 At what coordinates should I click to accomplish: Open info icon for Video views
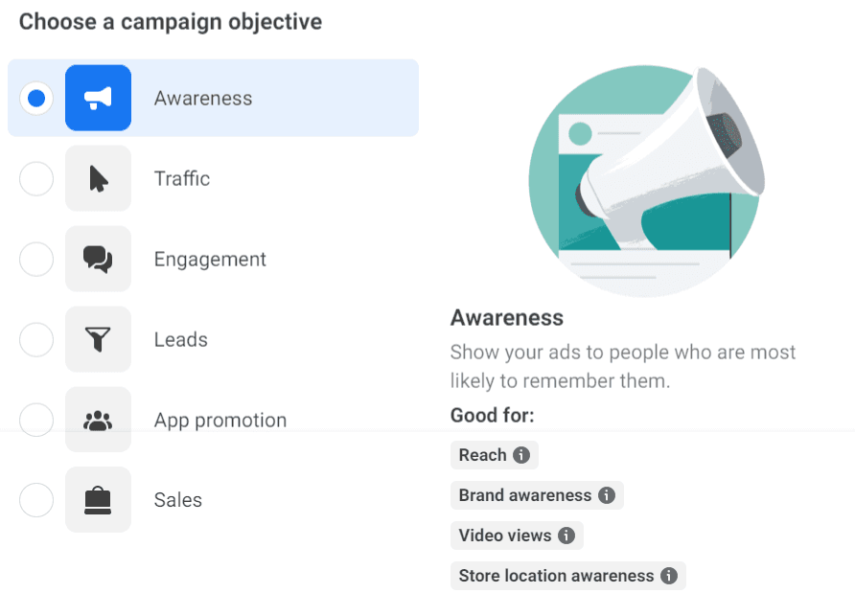(566, 536)
